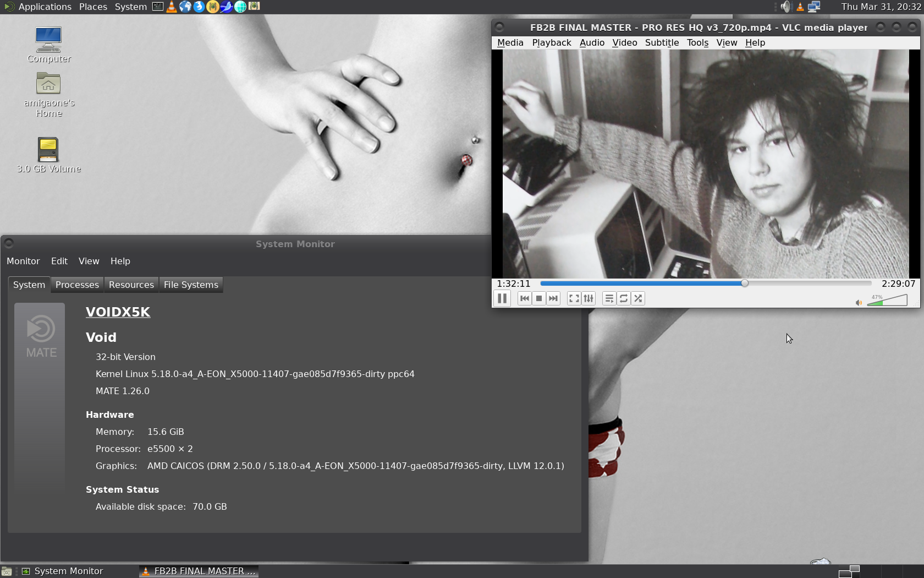Click the elapsed time 1:32:11 label
Viewport: 924px width, 578px height.
(513, 283)
